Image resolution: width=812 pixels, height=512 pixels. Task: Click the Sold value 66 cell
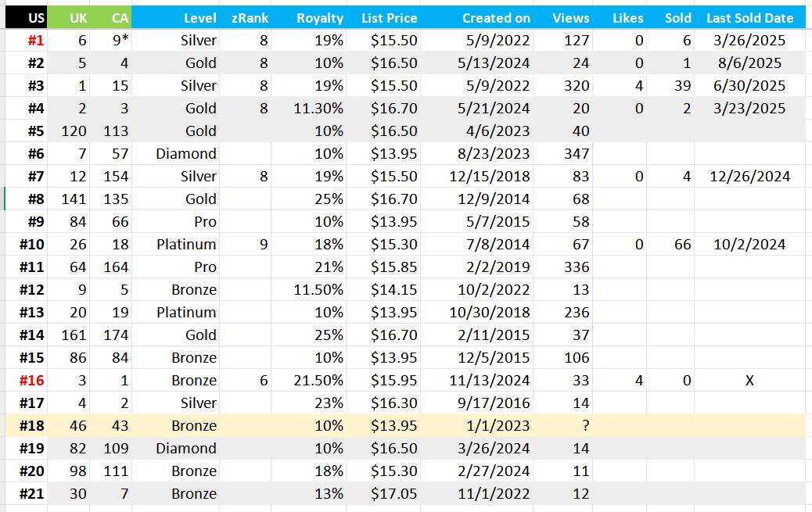(670, 245)
